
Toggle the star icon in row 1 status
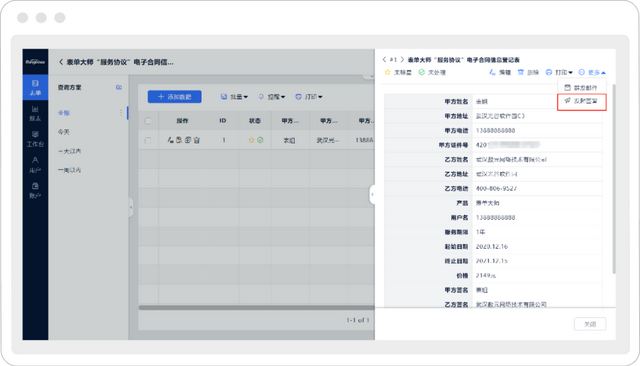(x=251, y=140)
